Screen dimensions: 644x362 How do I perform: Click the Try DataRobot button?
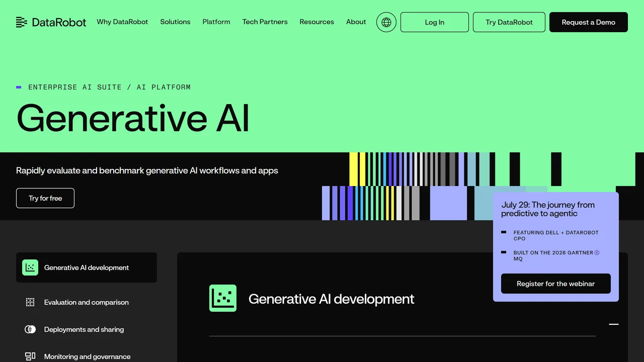(x=509, y=22)
